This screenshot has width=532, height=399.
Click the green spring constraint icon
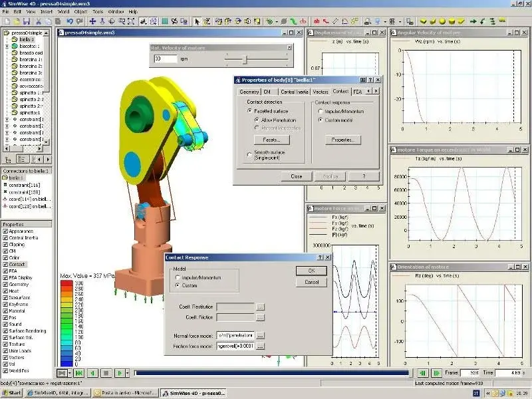pyautogui.click(x=293, y=21)
